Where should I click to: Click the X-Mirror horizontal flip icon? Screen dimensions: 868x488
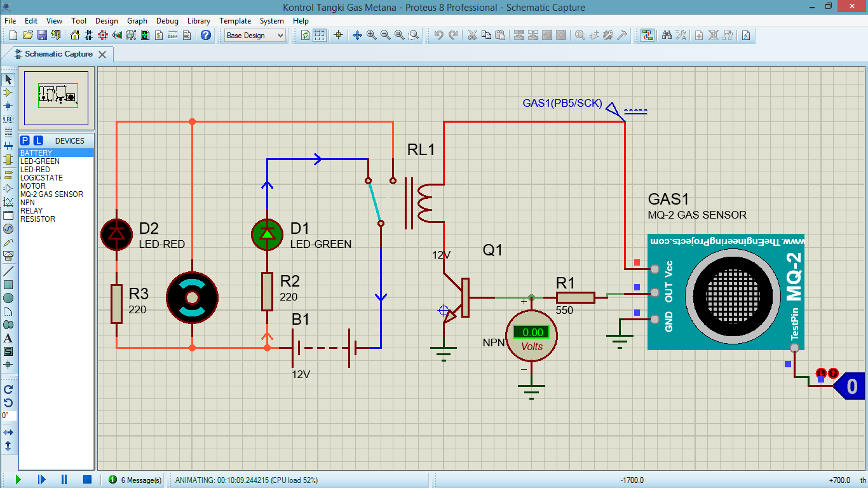[8, 433]
